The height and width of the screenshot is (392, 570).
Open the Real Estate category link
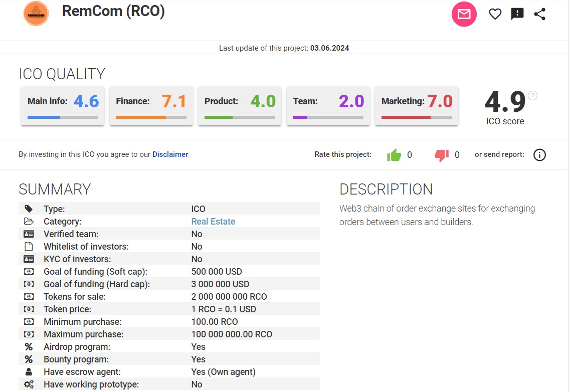click(213, 222)
